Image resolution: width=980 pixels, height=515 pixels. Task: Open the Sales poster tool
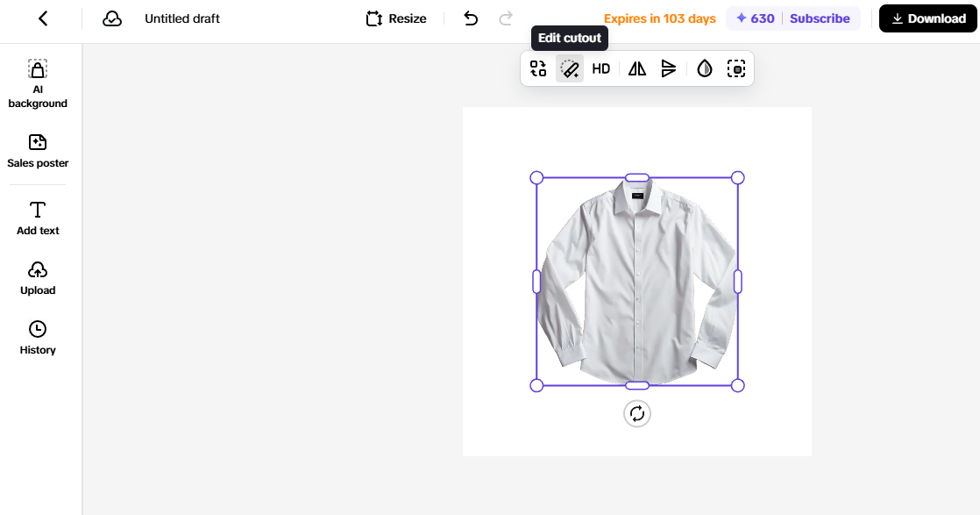click(38, 151)
